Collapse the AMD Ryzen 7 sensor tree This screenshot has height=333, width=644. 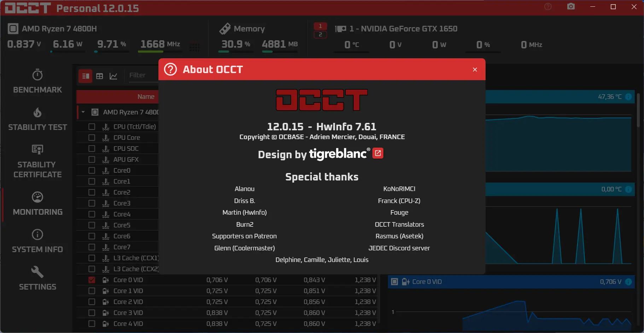83,112
